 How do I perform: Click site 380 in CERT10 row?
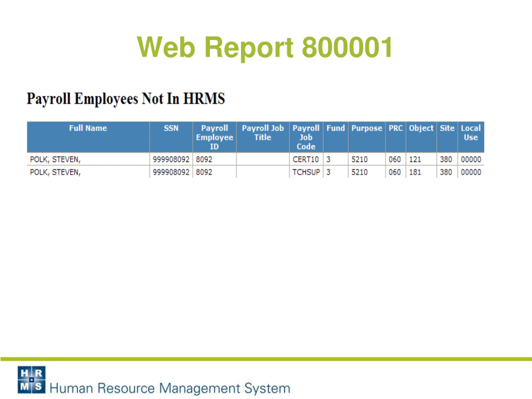point(446,159)
